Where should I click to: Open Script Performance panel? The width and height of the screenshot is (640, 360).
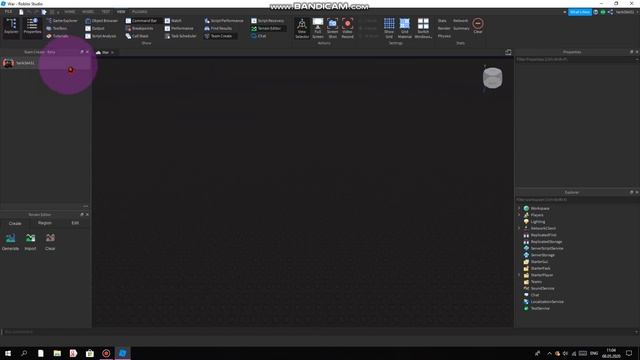coord(224,20)
